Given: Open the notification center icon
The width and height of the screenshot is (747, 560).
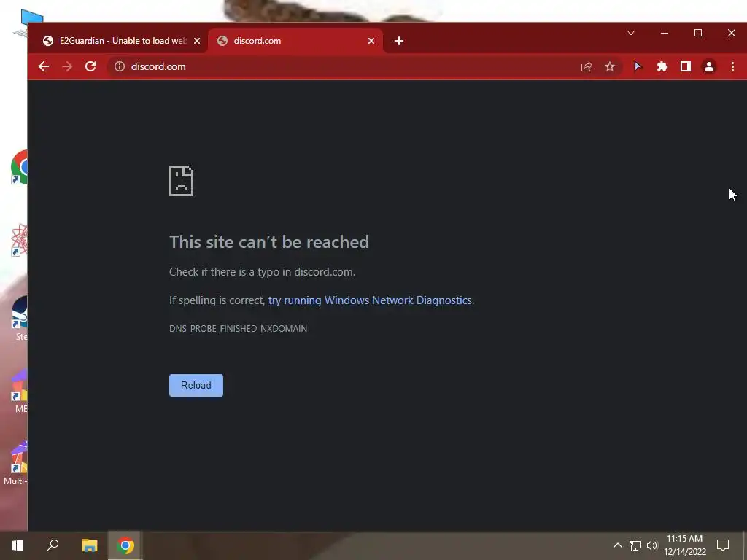Looking at the screenshot, I should coord(723,545).
